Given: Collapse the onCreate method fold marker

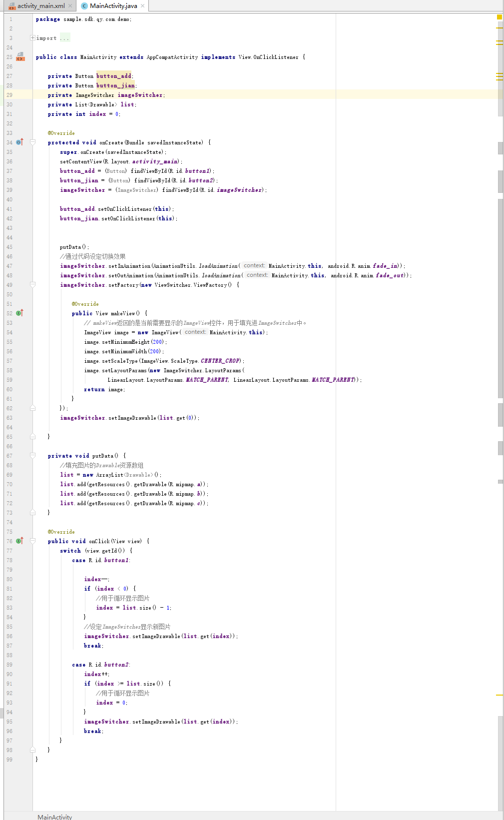Looking at the screenshot, I should [32, 142].
